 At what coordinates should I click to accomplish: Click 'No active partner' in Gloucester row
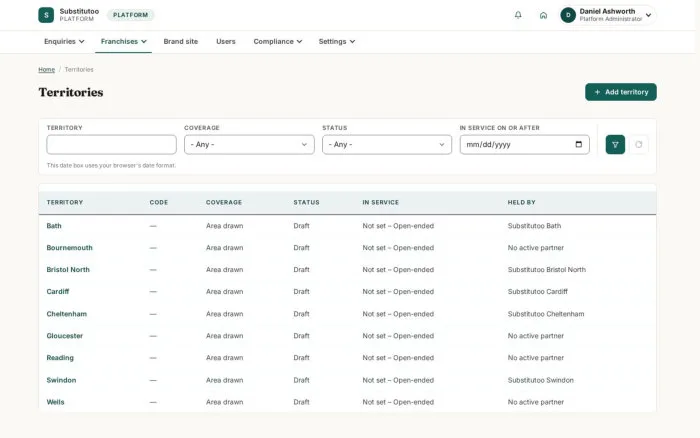pyautogui.click(x=535, y=336)
